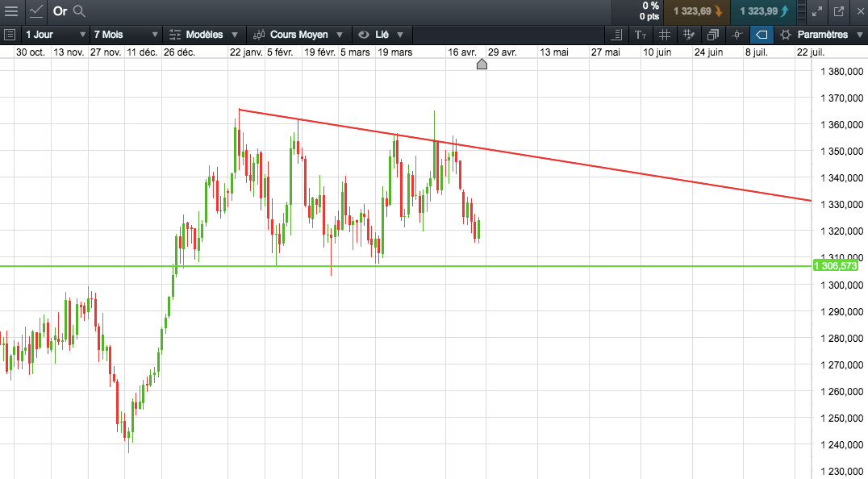Click the 10 juin date label
The height and width of the screenshot is (479, 868).
(657, 52)
